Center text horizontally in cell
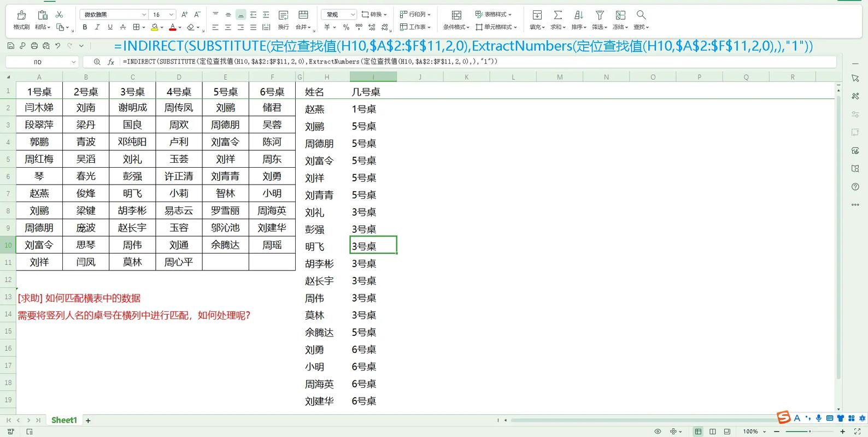Screen dimensions: 868x437 (228, 27)
